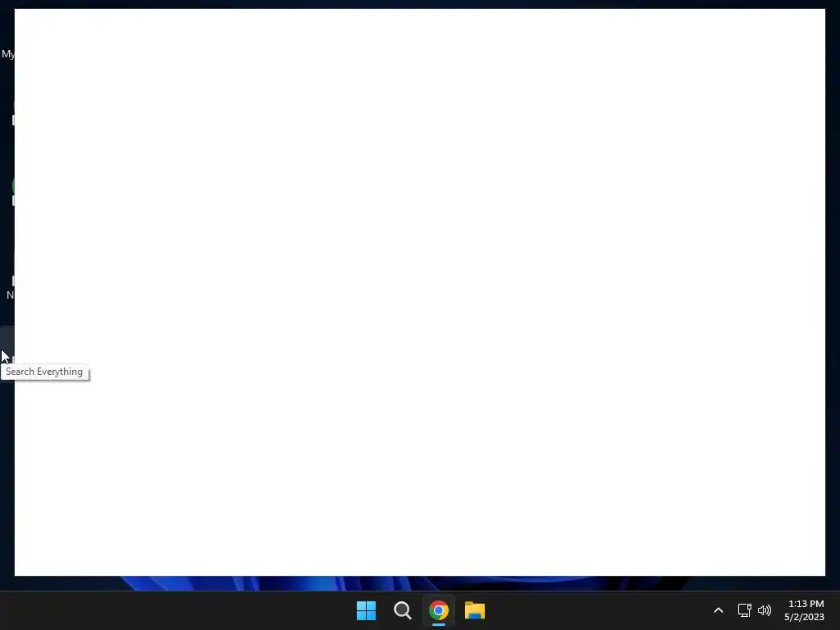Image resolution: width=840 pixels, height=630 pixels.
Task: Open taskbar Search magnifier
Action: click(x=402, y=610)
